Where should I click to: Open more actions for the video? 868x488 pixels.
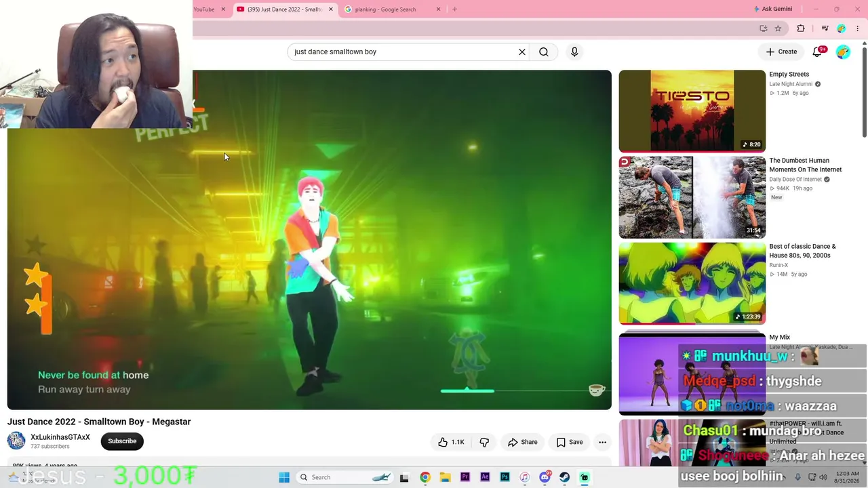[x=602, y=442]
